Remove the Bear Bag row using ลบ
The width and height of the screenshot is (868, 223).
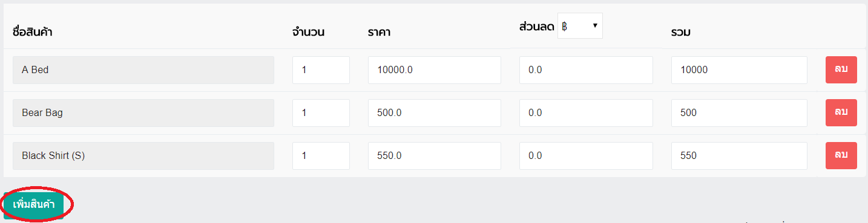[x=841, y=112]
